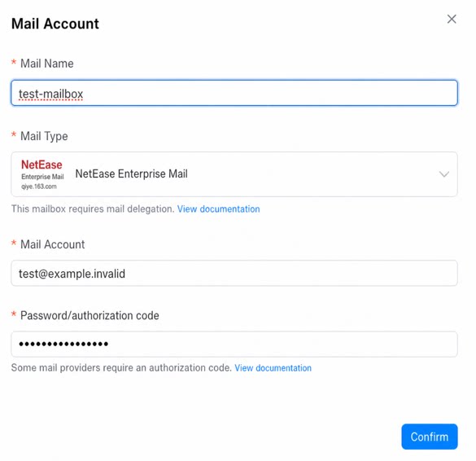Open View documentation link for mail delegation
The image size is (476, 461).
coord(218,209)
